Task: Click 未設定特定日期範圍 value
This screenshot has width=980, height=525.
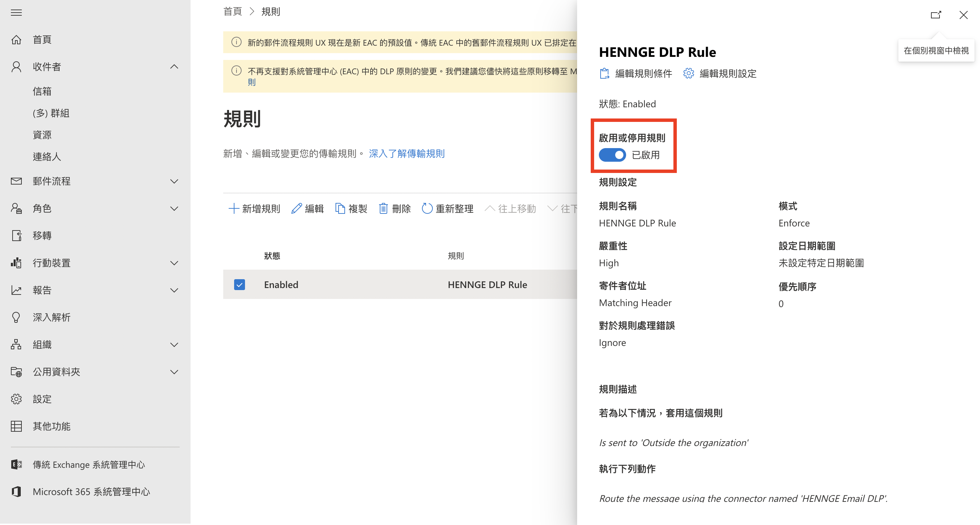Action: [x=821, y=263]
